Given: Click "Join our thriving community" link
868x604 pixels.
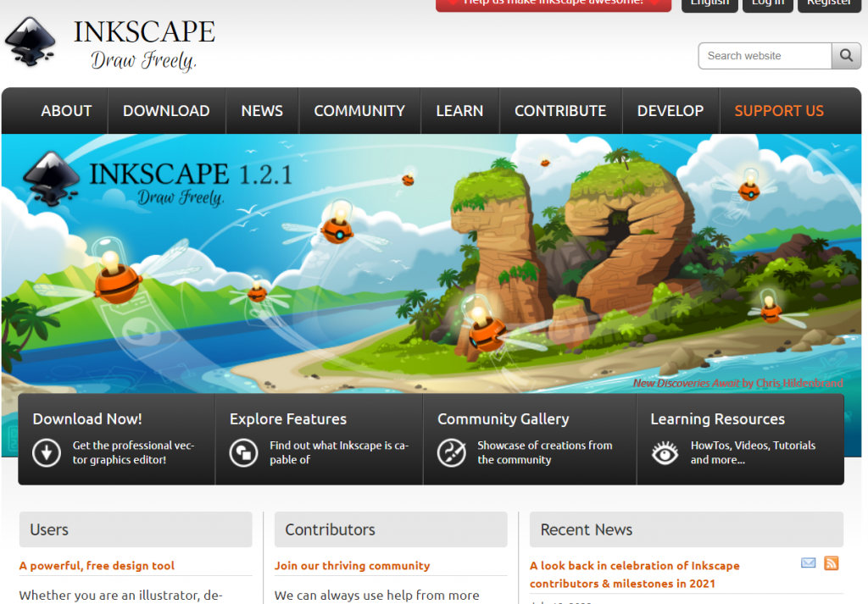Looking at the screenshot, I should pyautogui.click(x=352, y=565).
